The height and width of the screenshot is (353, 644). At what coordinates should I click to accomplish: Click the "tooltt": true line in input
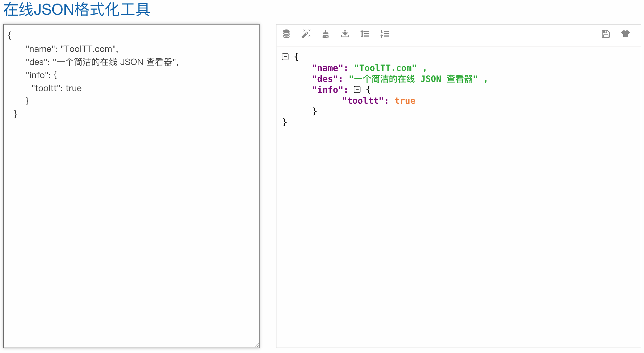pyautogui.click(x=56, y=88)
